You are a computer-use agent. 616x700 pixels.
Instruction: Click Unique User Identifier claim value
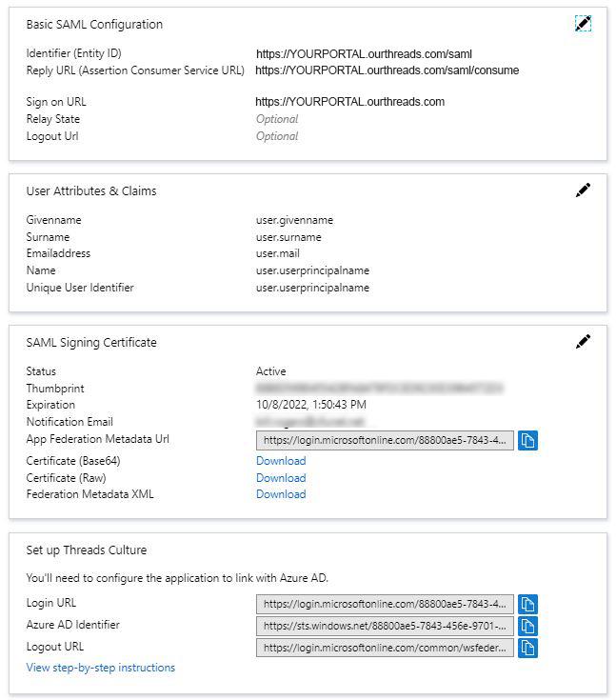click(312, 288)
